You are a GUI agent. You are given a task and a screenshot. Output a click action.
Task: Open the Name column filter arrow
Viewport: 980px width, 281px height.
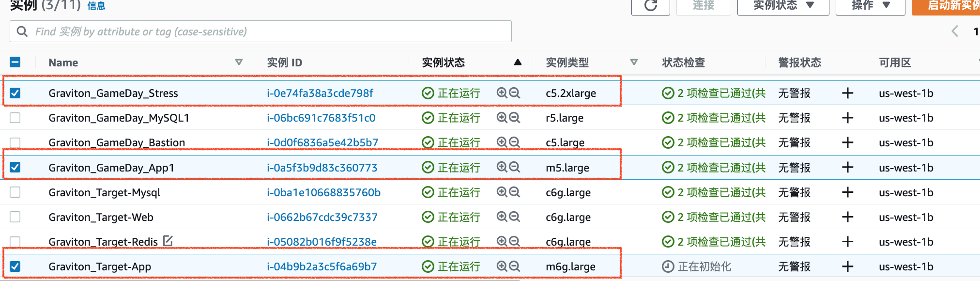[x=239, y=62]
